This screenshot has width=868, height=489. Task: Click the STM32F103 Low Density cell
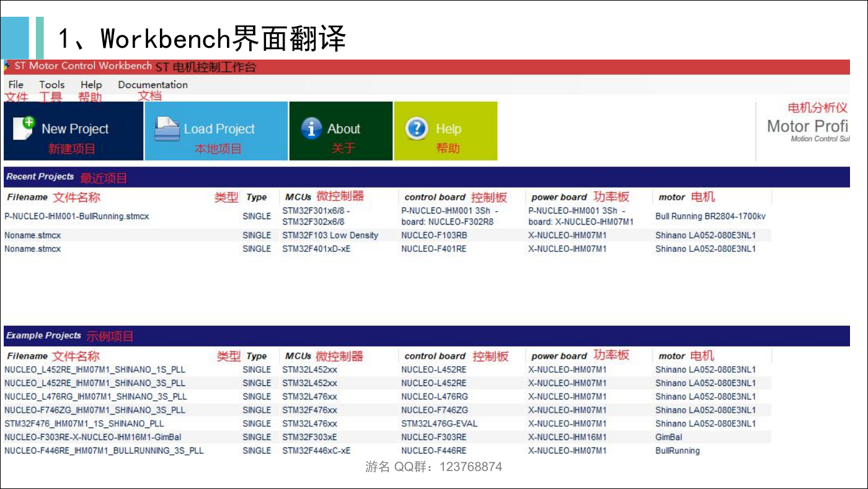(330, 235)
